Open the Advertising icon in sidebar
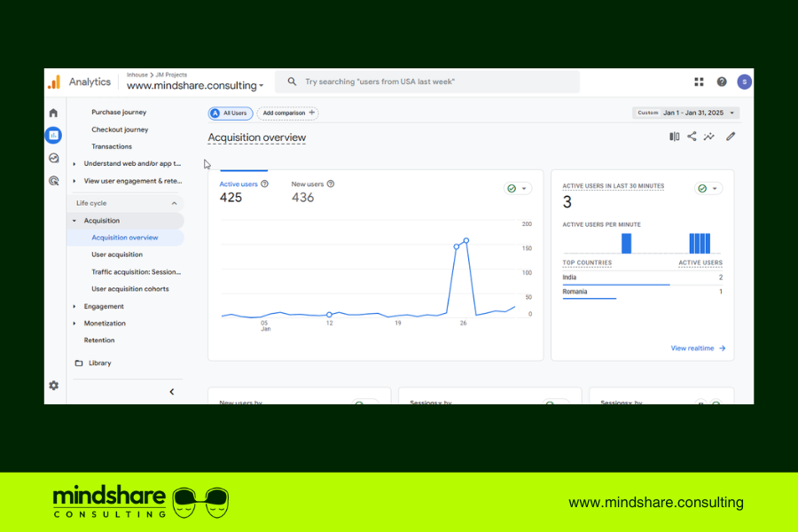Viewport: 798px width, 532px height. 53,181
